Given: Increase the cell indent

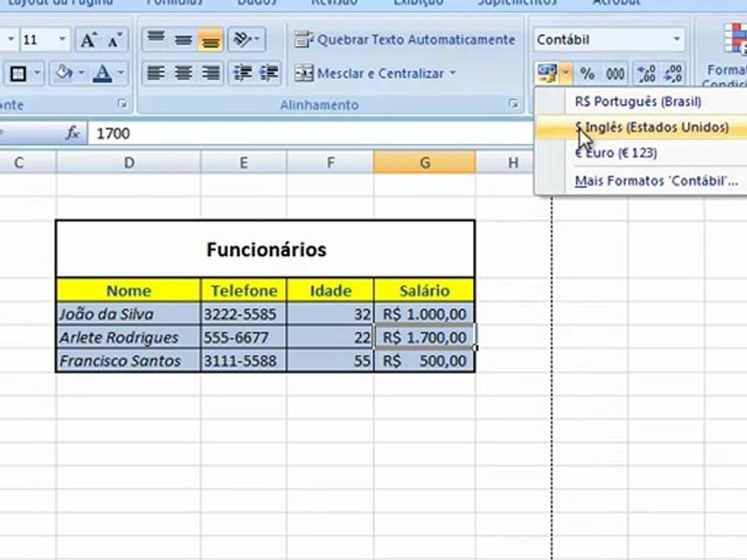Looking at the screenshot, I should (268, 73).
